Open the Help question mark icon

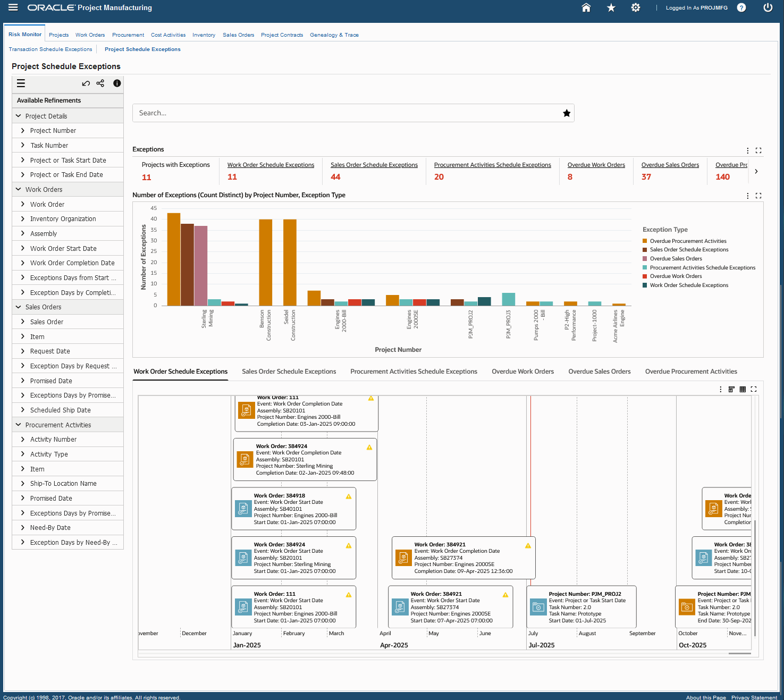(x=741, y=7)
